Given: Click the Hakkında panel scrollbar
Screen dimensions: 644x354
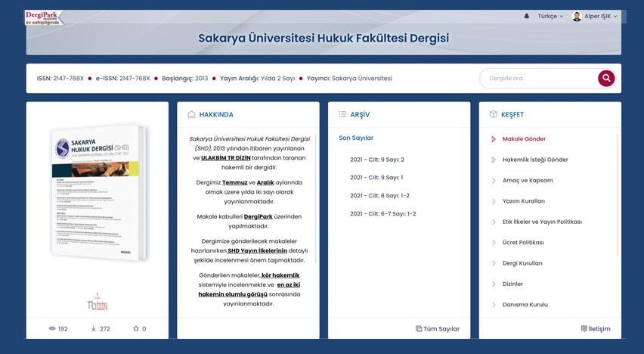Looking at the screenshot, I should [315, 197].
